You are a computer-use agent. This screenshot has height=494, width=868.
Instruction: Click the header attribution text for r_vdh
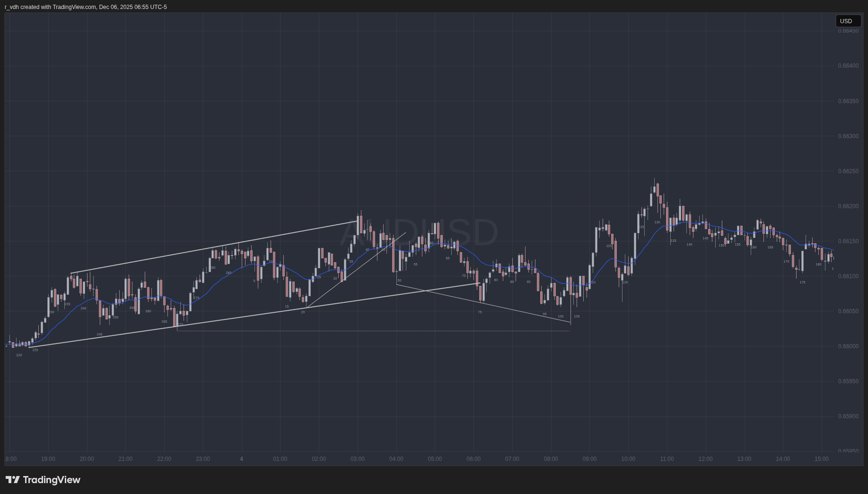(x=86, y=7)
